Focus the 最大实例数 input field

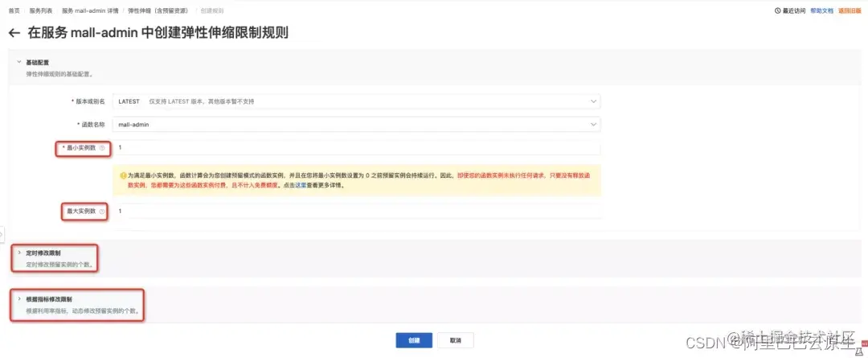tap(357, 211)
